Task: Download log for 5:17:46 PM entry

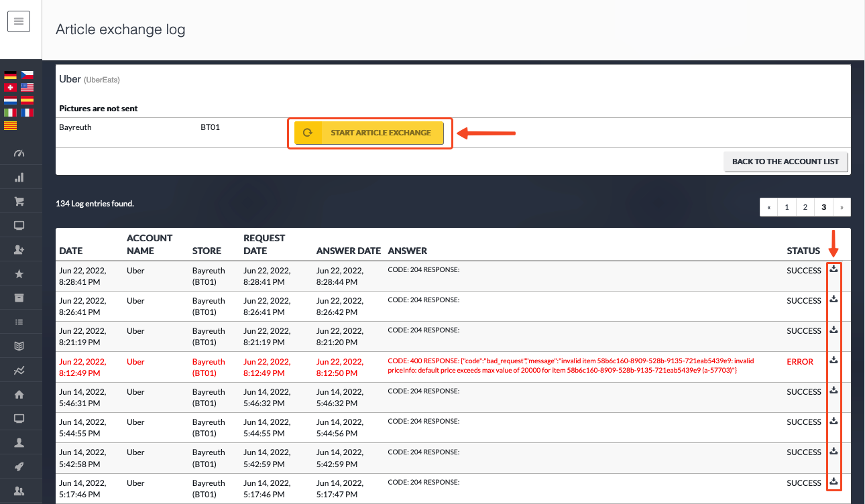Action: click(833, 481)
